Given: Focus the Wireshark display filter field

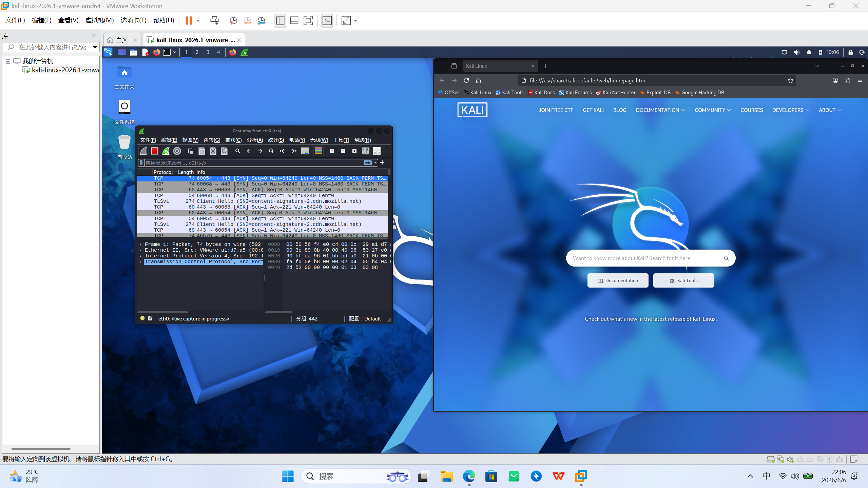Looking at the screenshot, I should point(254,163).
